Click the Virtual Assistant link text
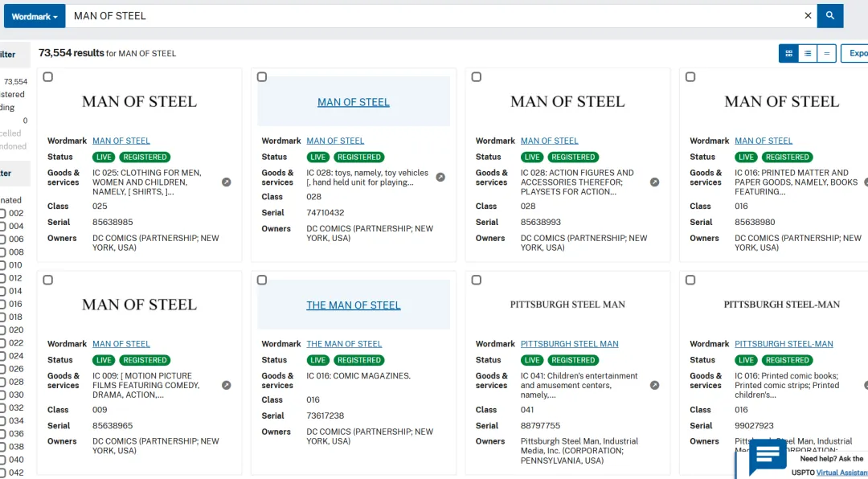 pyautogui.click(x=842, y=473)
